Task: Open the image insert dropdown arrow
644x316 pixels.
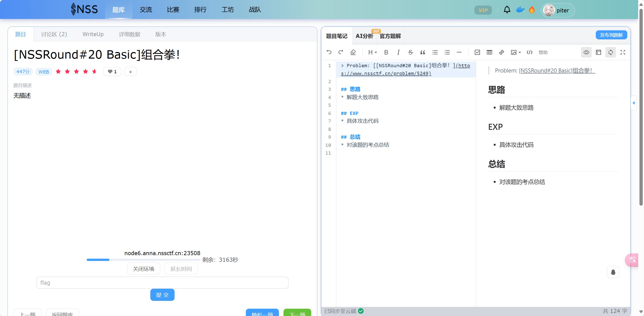Action: coord(520,52)
